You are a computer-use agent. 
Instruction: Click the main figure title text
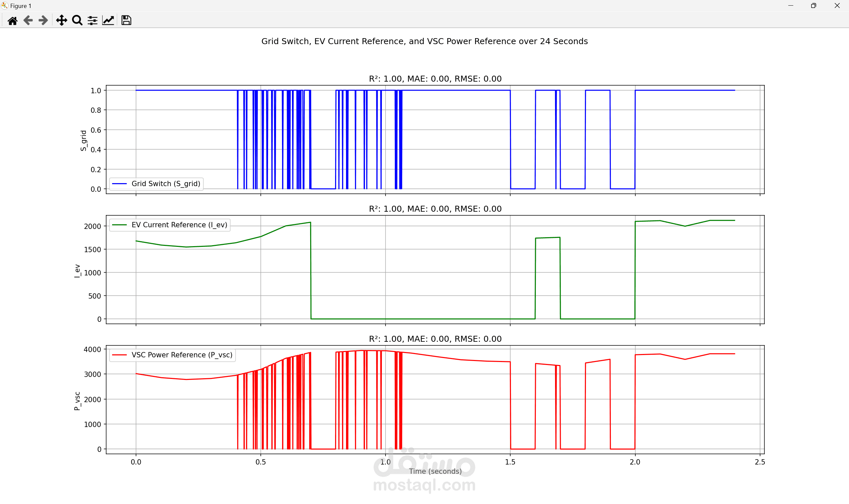click(x=424, y=41)
